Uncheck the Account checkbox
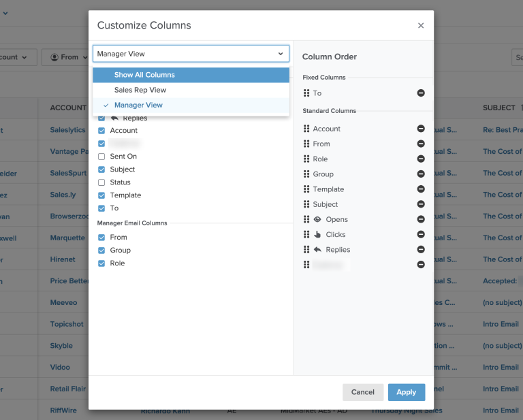 tap(101, 130)
